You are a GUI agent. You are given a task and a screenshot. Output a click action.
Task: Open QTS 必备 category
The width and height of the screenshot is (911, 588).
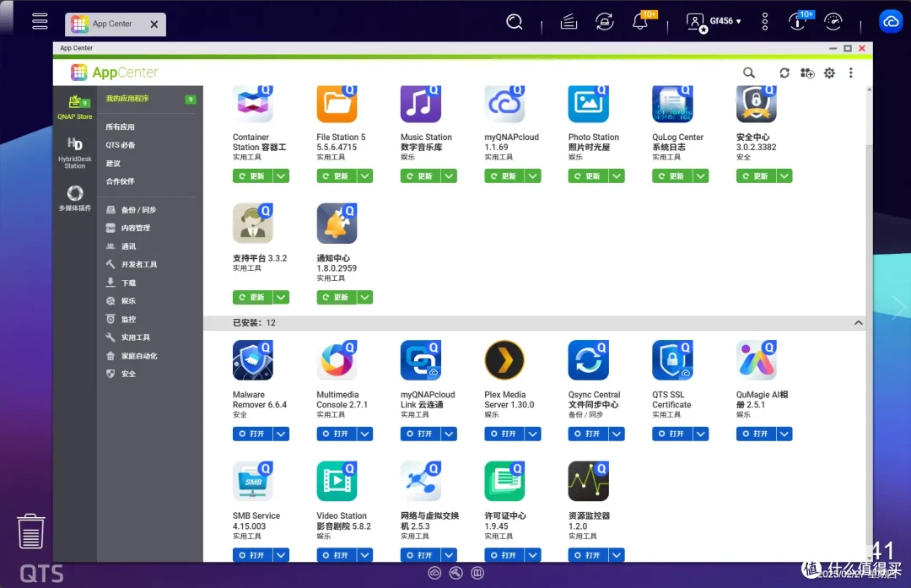[x=121, y=144]
